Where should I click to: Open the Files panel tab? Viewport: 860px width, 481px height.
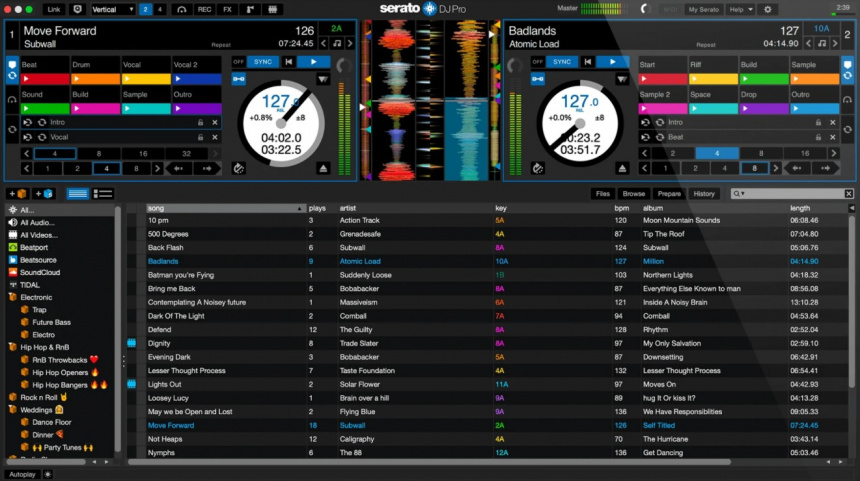603,194
